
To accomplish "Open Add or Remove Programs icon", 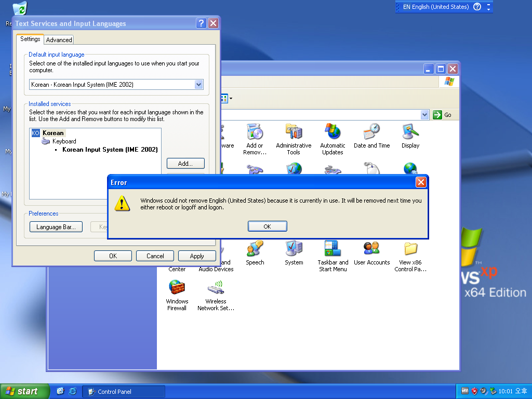I will pyautogui.click(x=255, y=139).
